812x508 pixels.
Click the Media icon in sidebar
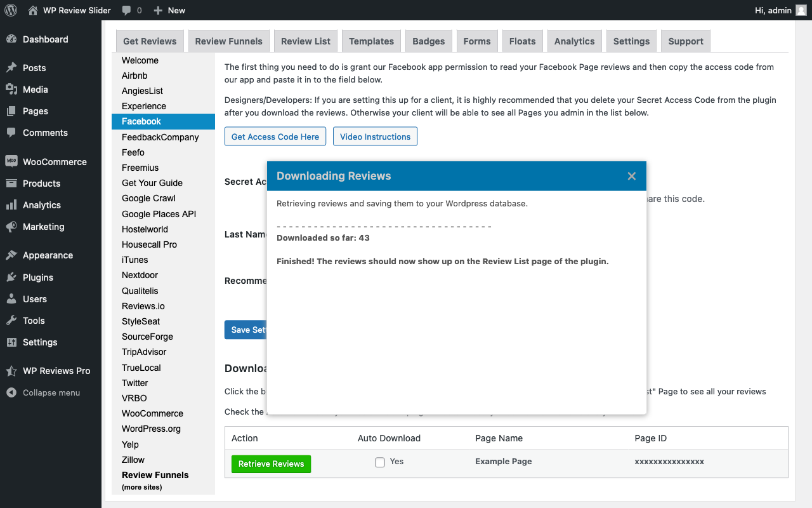coord(11,90)
